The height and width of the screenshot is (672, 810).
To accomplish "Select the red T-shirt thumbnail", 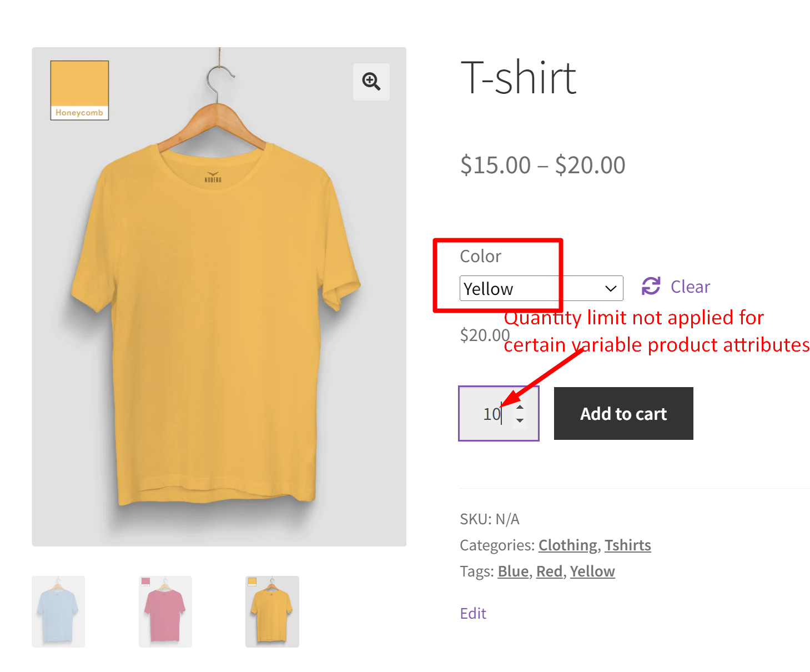I will [165, 611].
